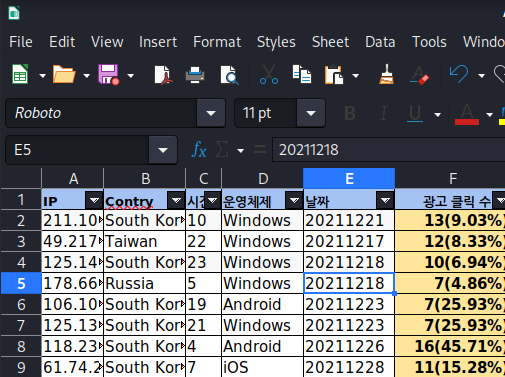Expand the underline style dropdown arrow
Viewport: 505px width, 377px height.
coord(437,115)
